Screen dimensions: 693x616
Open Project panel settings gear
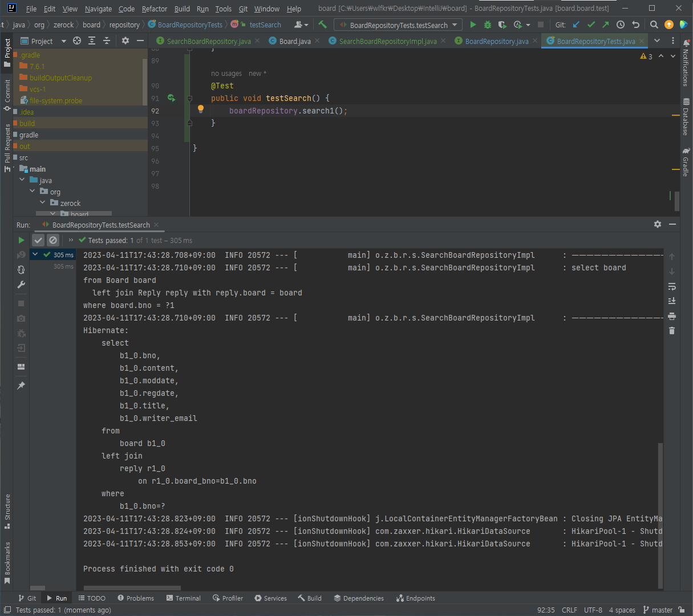pos(125,40)
